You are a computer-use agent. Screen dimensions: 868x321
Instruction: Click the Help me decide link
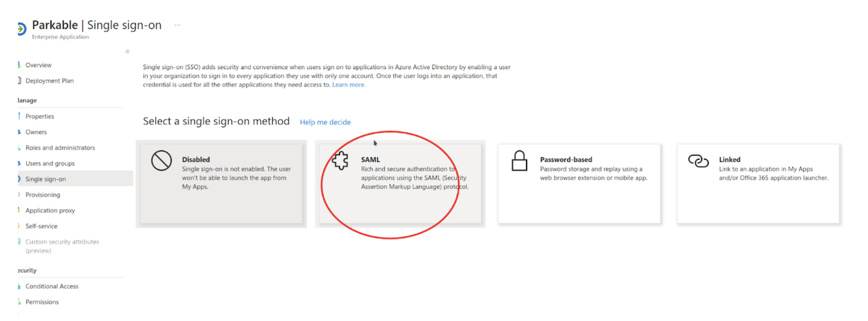pyautogui.click(x=325, y=122)
